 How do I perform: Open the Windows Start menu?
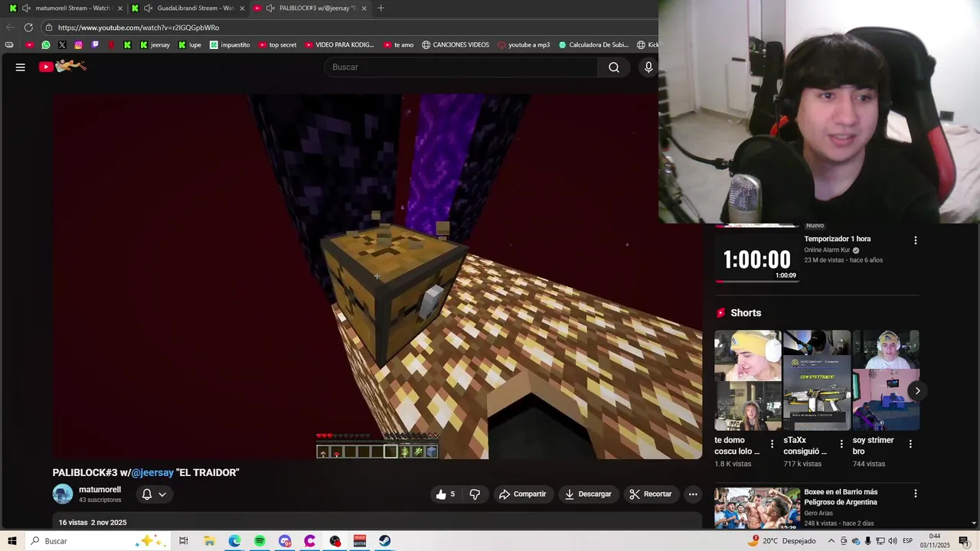pos(12,541)
